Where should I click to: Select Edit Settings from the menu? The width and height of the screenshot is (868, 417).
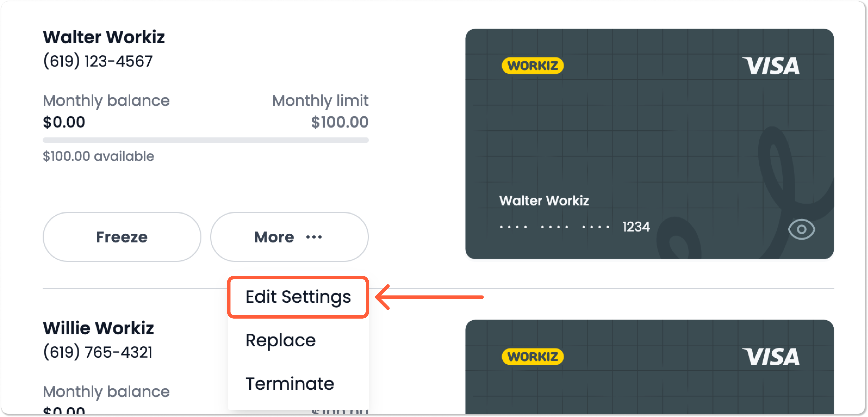tap(298, 297)
